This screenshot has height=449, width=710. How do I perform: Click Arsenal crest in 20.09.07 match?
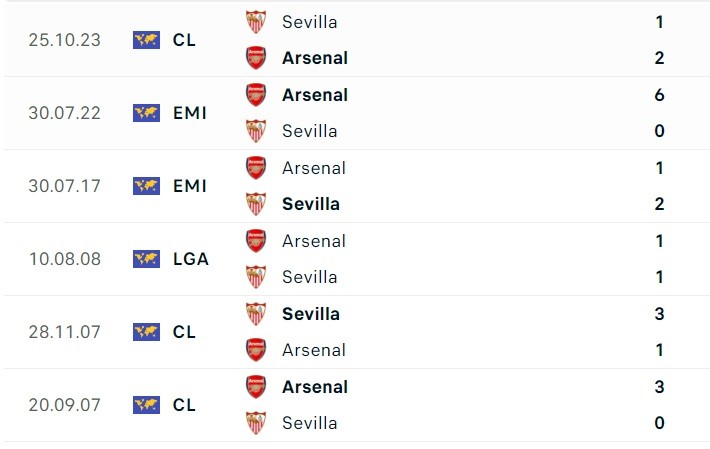click(x=256, y=387)
